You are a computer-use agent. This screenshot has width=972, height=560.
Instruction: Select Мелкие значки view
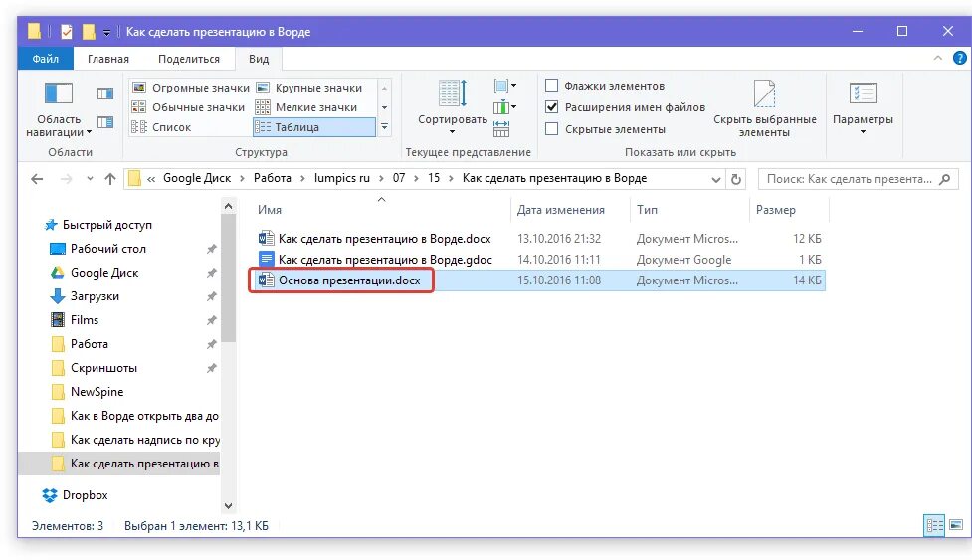(x=306, y=107)
